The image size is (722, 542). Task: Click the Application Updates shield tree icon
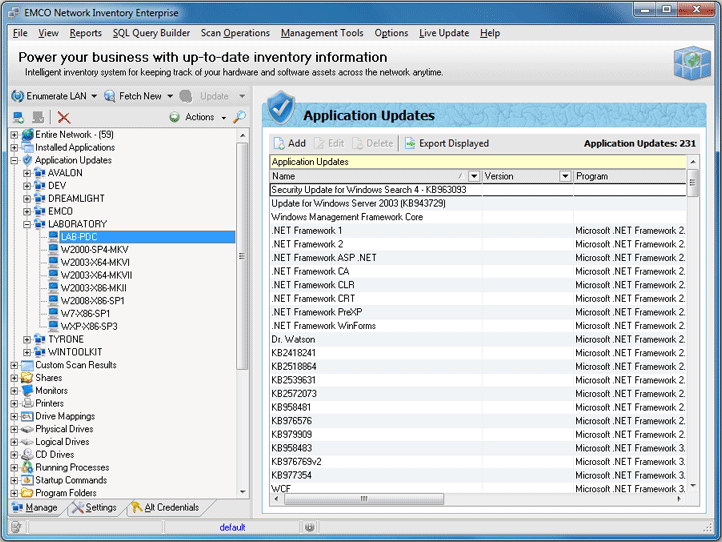click(x=28, y=160)
